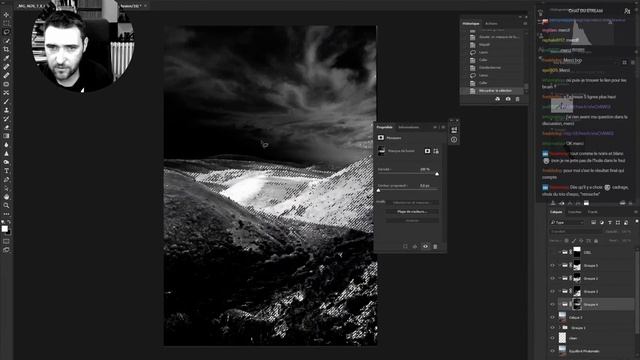Viewport: 640px width, 360px height.
Task: Select the pixel mask icon in Properties
Action: click(x=427, y=151)
